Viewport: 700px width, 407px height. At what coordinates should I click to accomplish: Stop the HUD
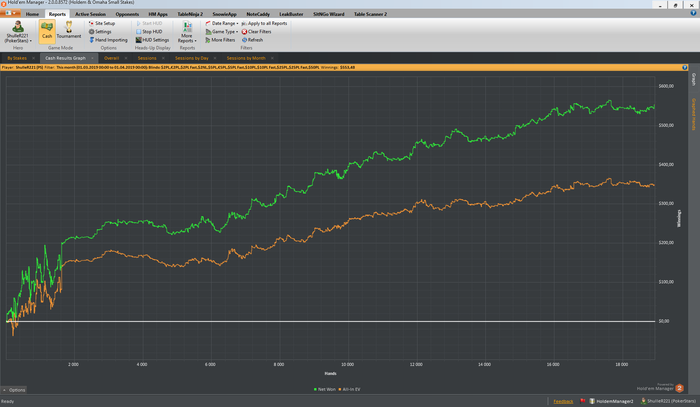click(x=149, y=32)
